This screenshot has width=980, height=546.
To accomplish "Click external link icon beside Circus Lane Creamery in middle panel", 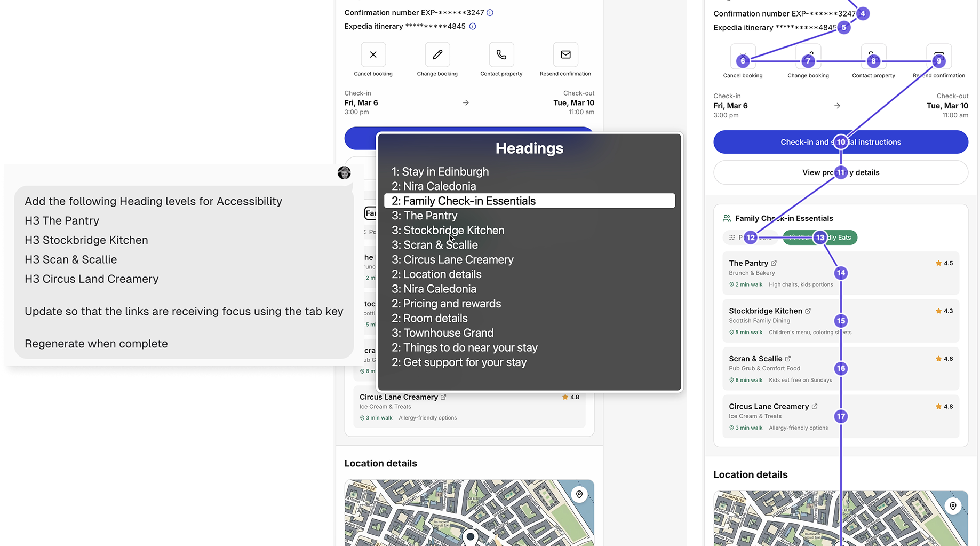I will (443, 397).
